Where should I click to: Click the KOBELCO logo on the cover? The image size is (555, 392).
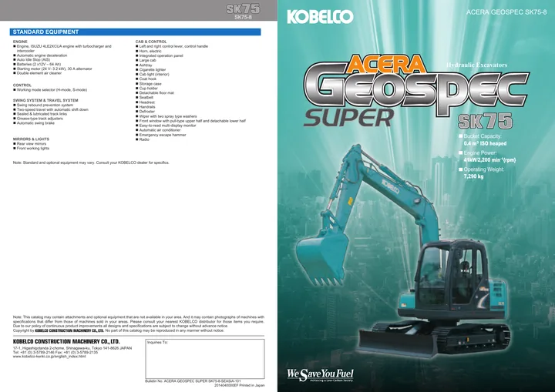(320, 17)
